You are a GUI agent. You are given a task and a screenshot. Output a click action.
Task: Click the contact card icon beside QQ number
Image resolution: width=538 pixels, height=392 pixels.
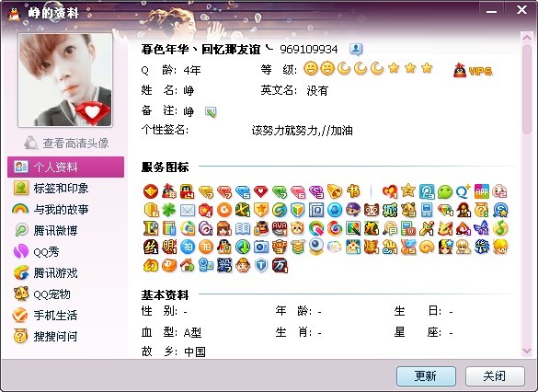point(356,50)
